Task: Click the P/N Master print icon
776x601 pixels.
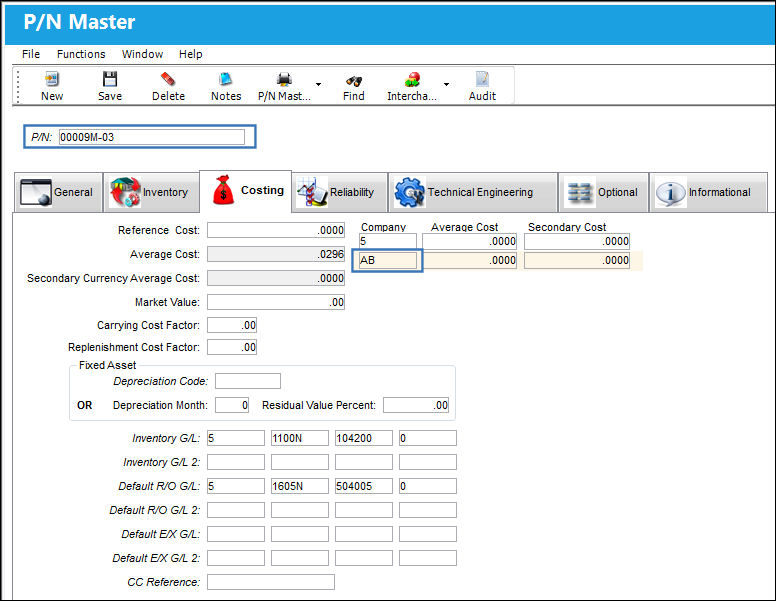Action: click(284, 79)
